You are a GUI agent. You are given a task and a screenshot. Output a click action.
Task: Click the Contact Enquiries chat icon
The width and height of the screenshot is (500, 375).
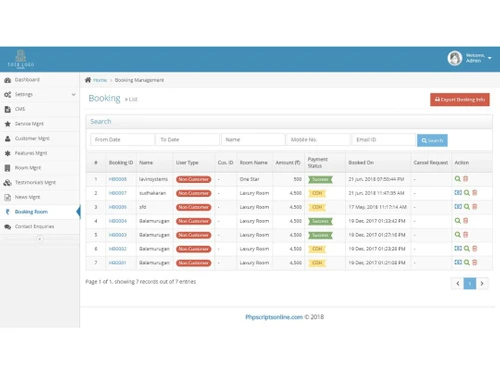(7, 227)
